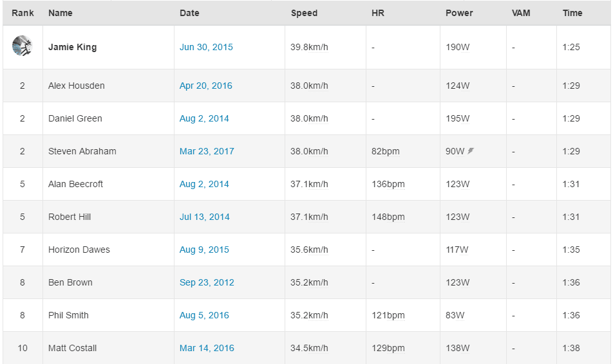Open the Sep 23, 2012 activity link

pos(207,283)
